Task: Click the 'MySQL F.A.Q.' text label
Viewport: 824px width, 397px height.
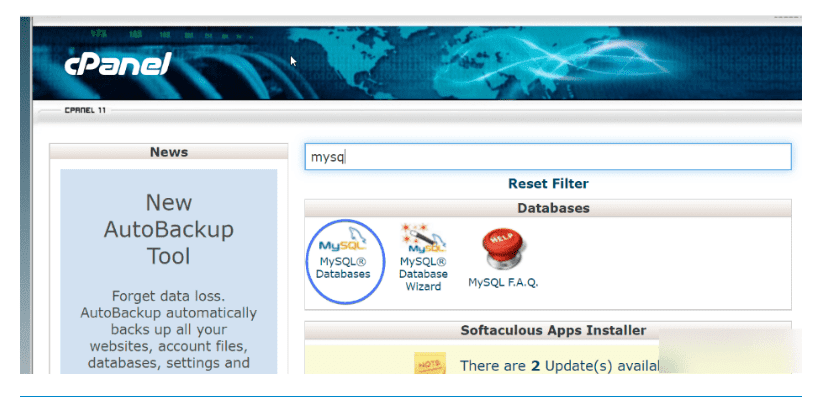Action: pyautogui.click(x=503, y=282)
